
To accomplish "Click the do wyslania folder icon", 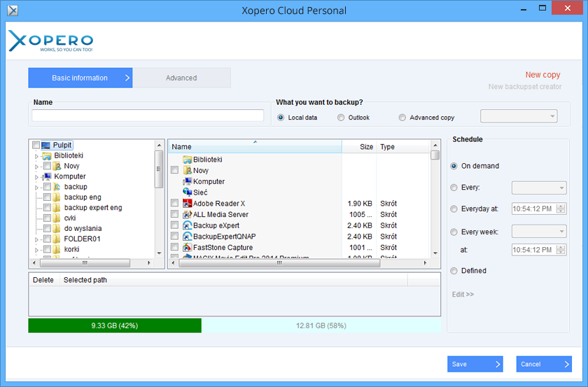I will 57,228.
